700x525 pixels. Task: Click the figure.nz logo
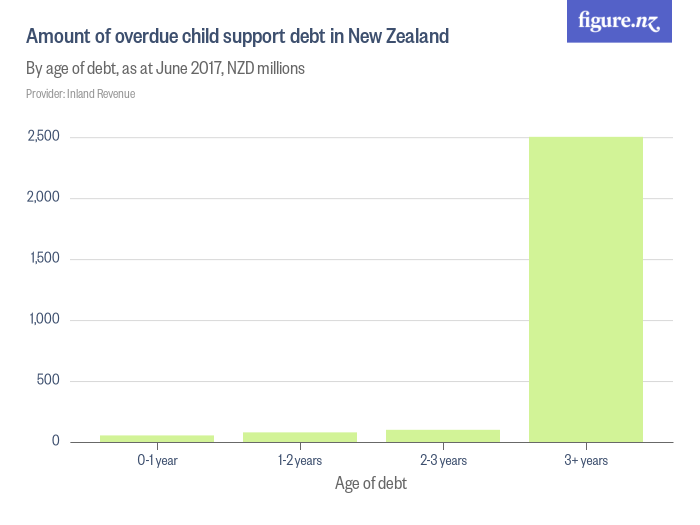619,21
